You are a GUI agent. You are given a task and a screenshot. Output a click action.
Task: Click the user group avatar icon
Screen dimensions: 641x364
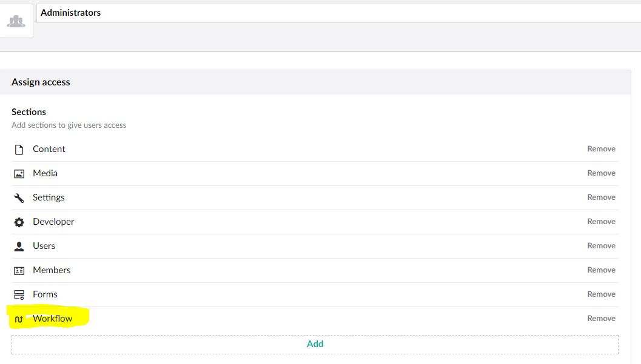click(16, 21)
